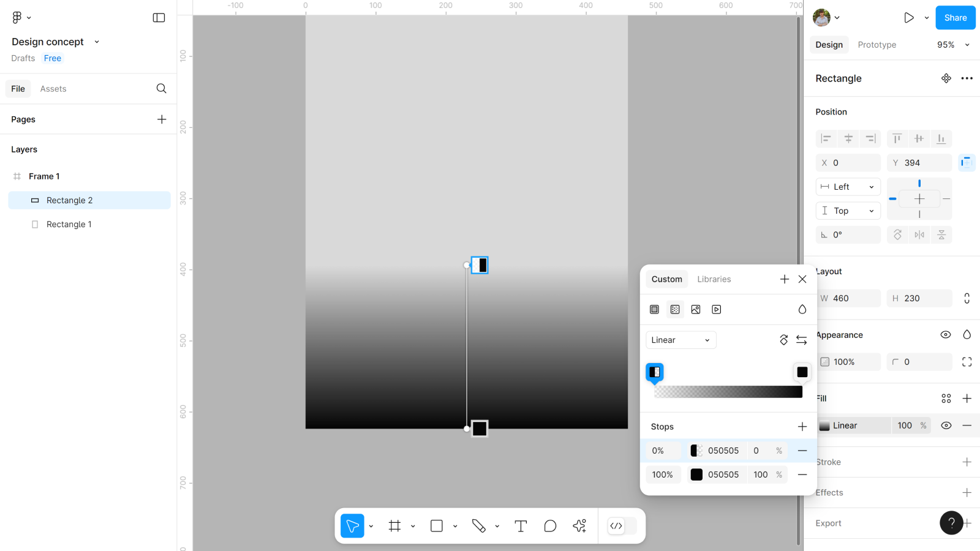Click the Comment tool icon
The image size is (980, 551).
point(550,526)
